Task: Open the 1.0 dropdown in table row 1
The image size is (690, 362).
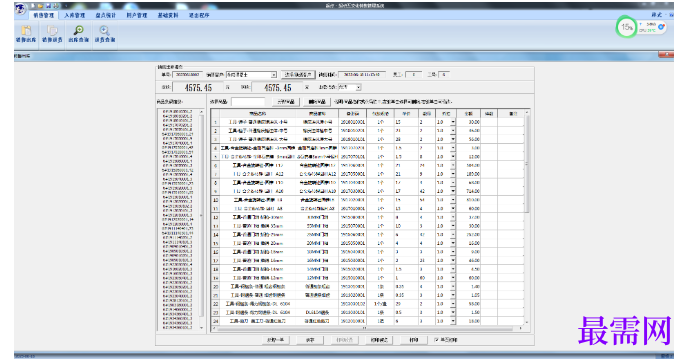Action: 453,122
